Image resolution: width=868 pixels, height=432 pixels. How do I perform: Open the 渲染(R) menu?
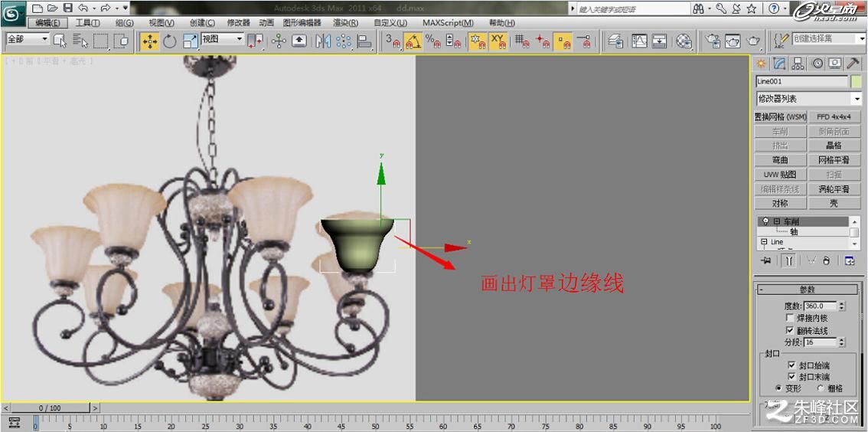pos(345,23)
